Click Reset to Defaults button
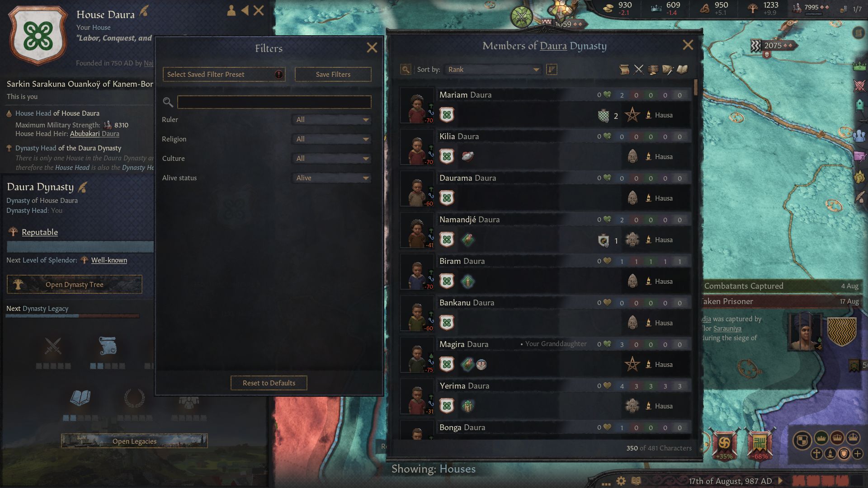The height and width of the screenshot is (488, 868). [x=269, y=383]
